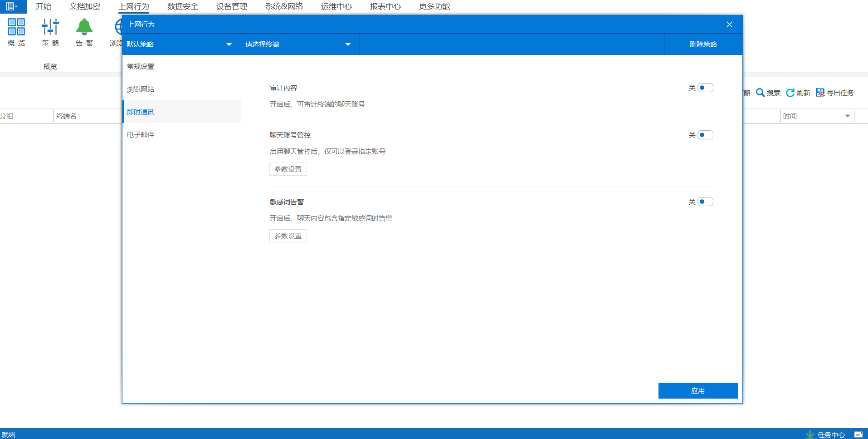
Task: Click the 刷新 refresh icon
Action: coord(790,93)
